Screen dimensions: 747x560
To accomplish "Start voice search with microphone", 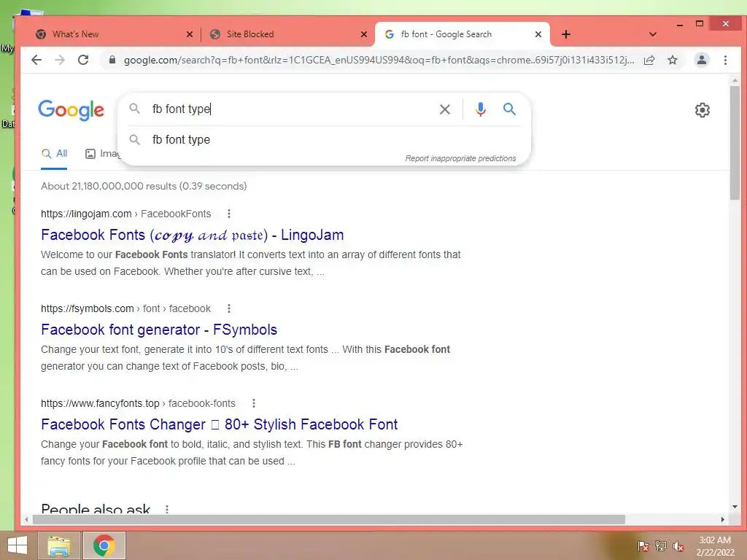I will [481, 109].
